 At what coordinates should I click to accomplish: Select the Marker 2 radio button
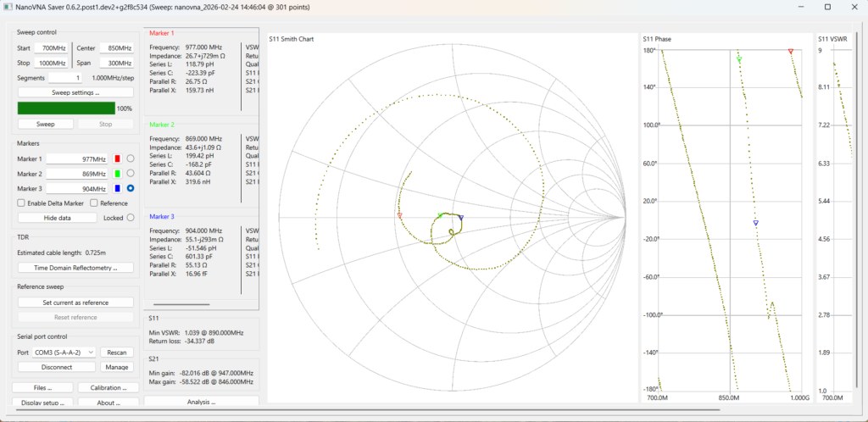click(x=131, y=174)
